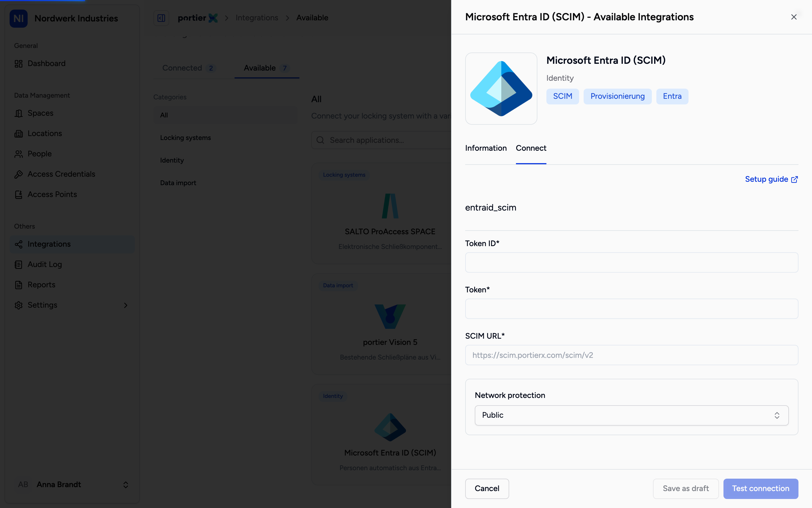Click the Cancel button
Screen dimensions: 812x508
487,489
